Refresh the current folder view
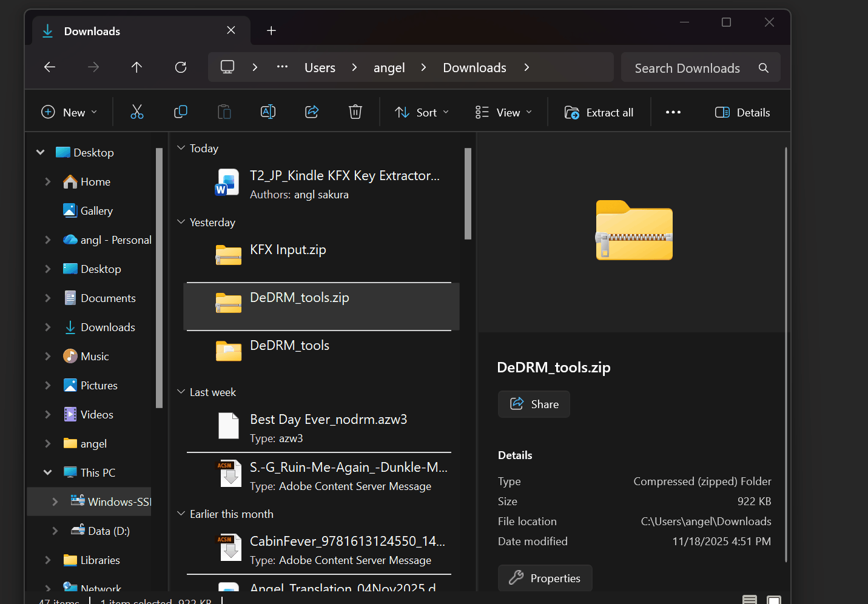868x604 pixels. coord(181,67)
